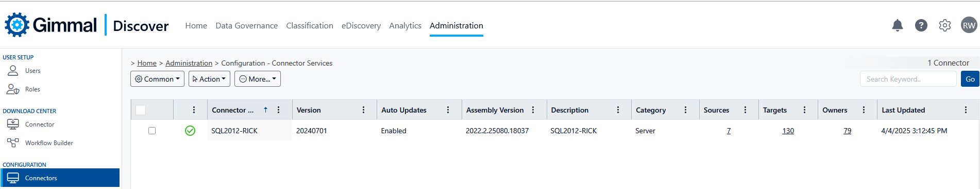Expand the Common dropdown

157,79
